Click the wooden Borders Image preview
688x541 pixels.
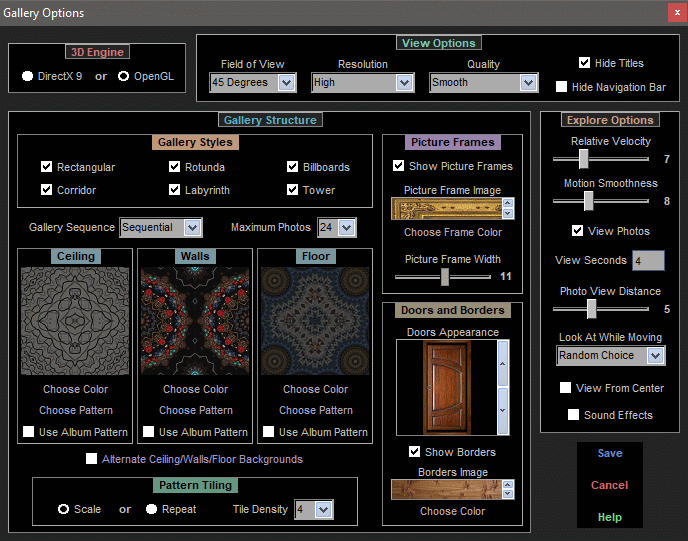[445, 489]
